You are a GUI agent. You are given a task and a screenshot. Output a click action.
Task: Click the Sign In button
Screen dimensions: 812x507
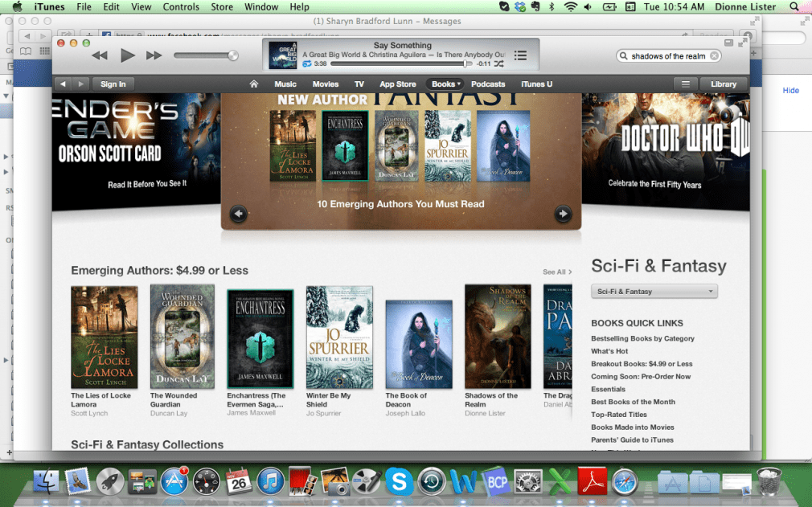[113, 84]
